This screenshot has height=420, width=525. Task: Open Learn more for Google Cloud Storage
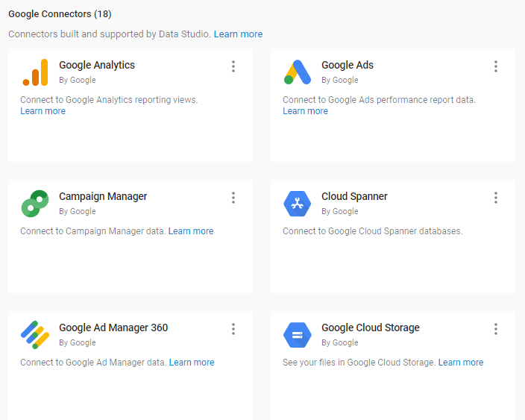[461, 363]
